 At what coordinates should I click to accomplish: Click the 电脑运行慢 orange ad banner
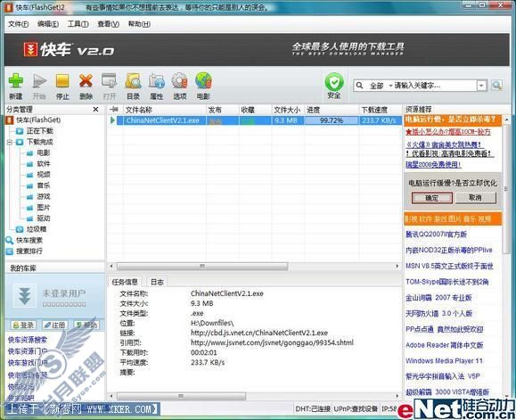(x=453, y=119)
